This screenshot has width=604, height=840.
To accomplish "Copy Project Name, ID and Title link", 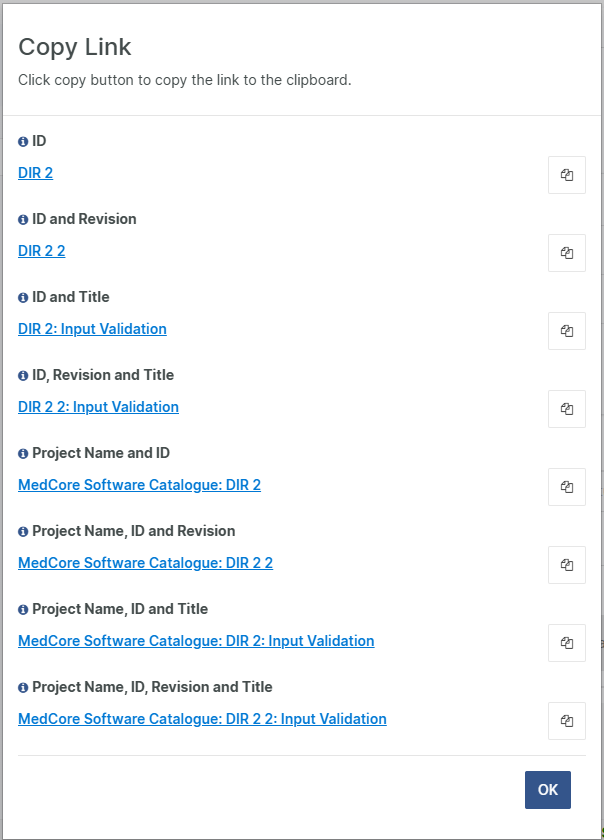I will click(x=567, y=643).
